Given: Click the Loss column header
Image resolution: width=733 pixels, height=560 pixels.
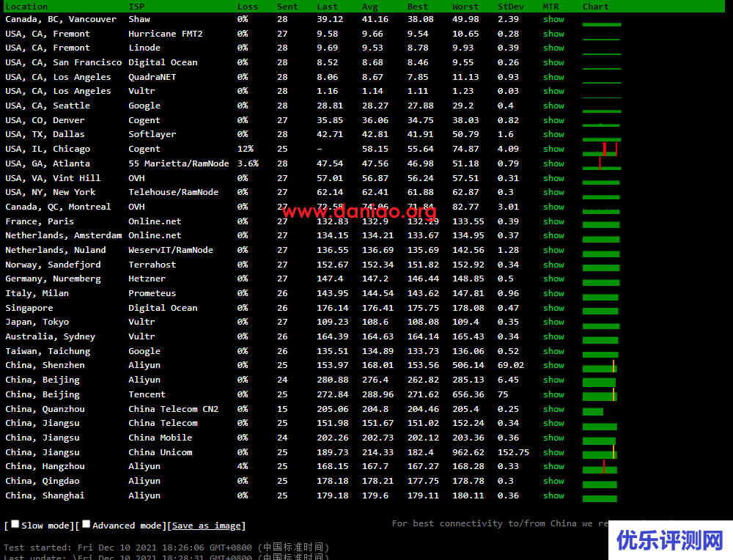Looking at the screenshot, I should click(x=248, y=7).
